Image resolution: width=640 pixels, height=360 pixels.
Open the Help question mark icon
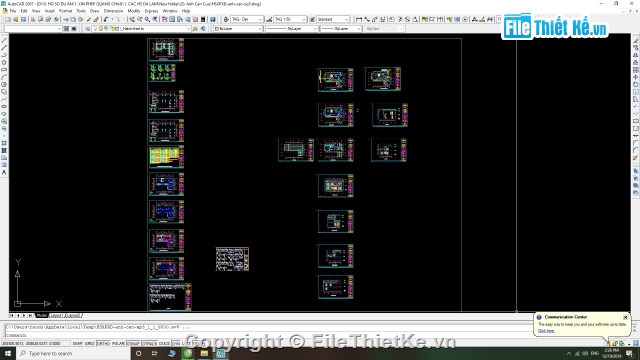point(213,19)
